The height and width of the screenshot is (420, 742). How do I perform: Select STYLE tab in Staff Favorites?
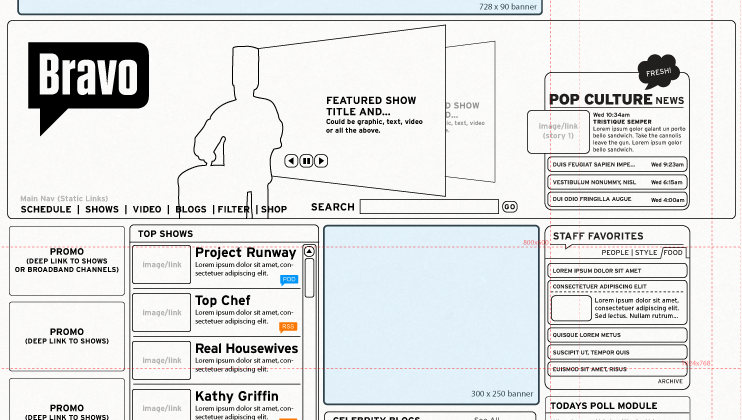click(x=646, y=253)
